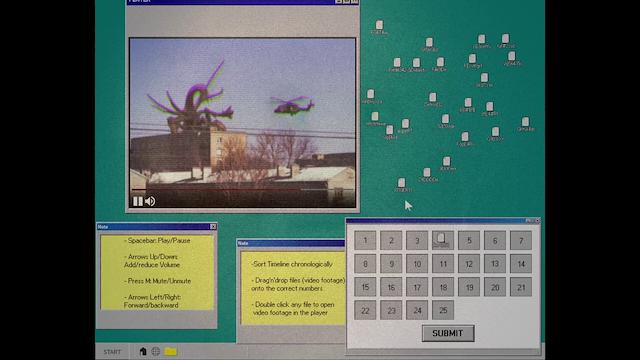Select timeline slot 14
Viewport: 640px width, 360px height.
pyautogui.click(x=521, y=264)
